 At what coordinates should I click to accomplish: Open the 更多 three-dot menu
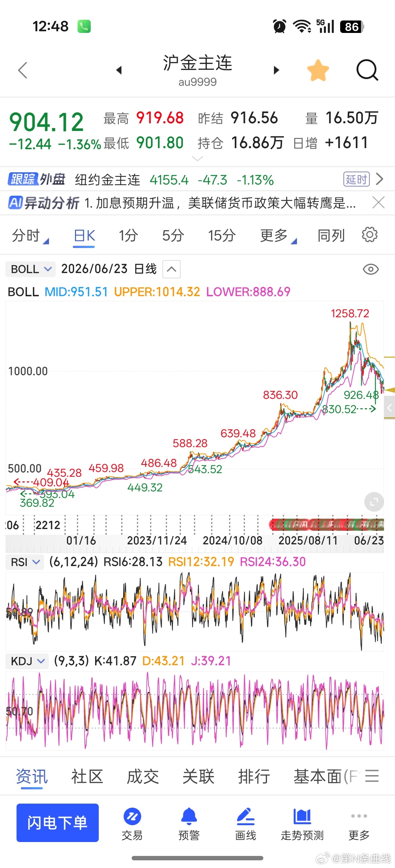(x=359, y=824)
